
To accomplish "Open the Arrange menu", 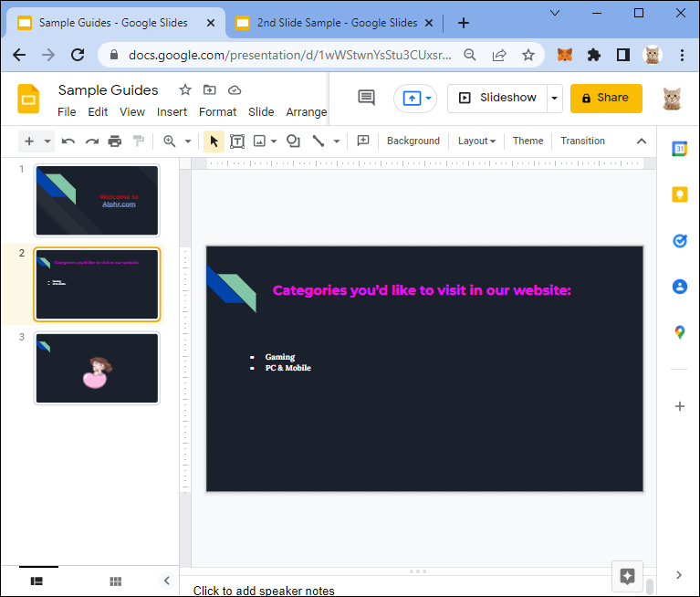I will point(307,111).
